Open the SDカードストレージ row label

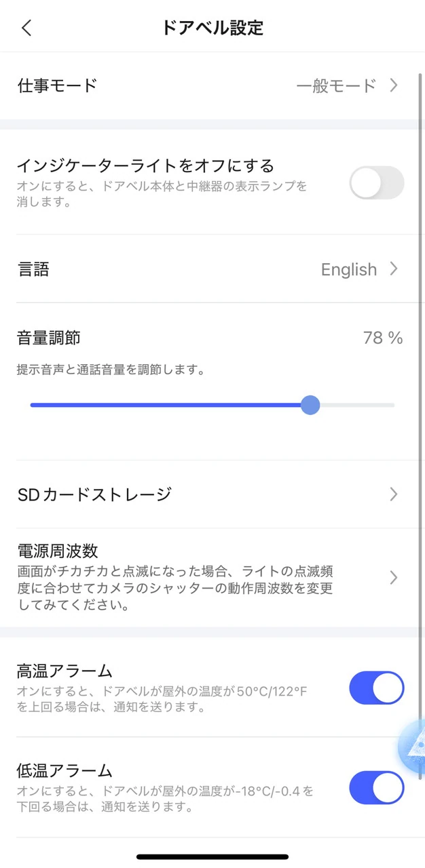[x=94, y=494]
